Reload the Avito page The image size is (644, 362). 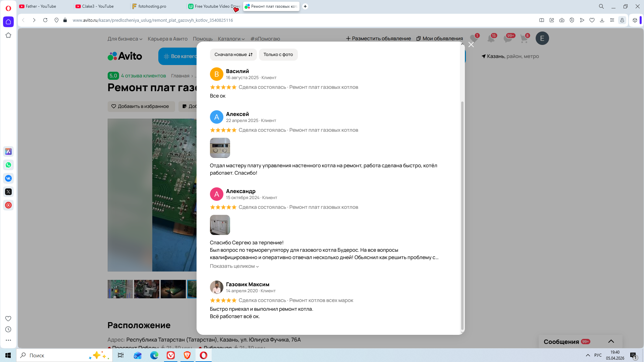point(45,20)
